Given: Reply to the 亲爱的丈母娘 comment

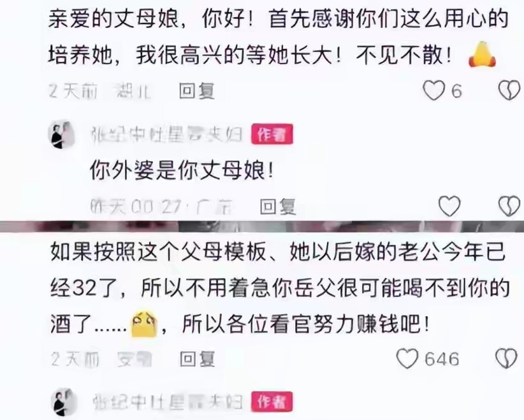Looking at the screenshot, I should (x=196, y=91).
